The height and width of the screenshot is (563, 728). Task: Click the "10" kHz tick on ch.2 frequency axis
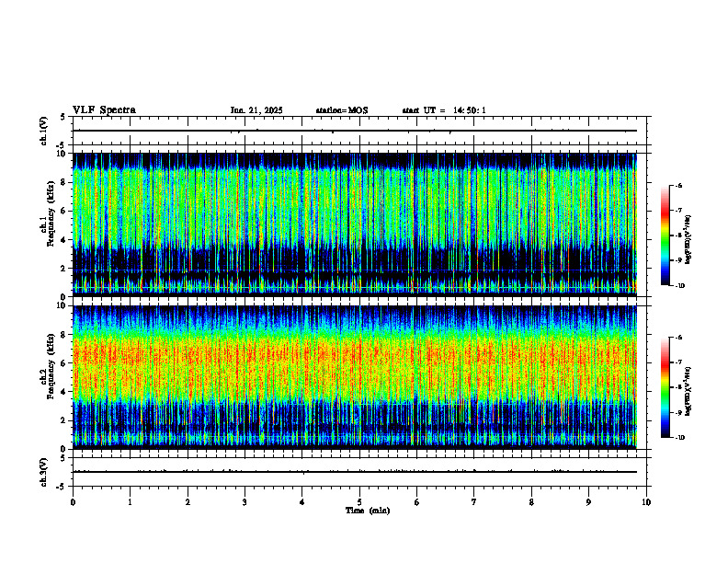pos(63,305)
